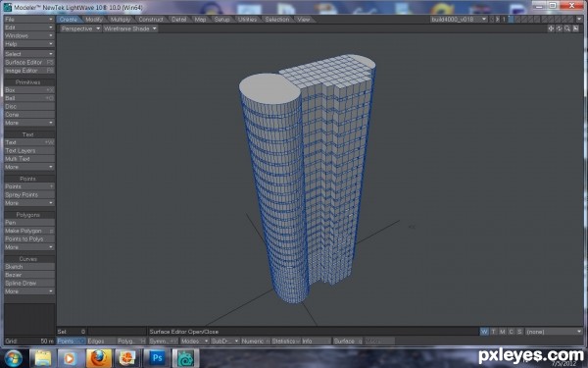Go to previous layer bank arrow
Image resolution: width=588 pixels, height=368 pixels.
point(492,20)
